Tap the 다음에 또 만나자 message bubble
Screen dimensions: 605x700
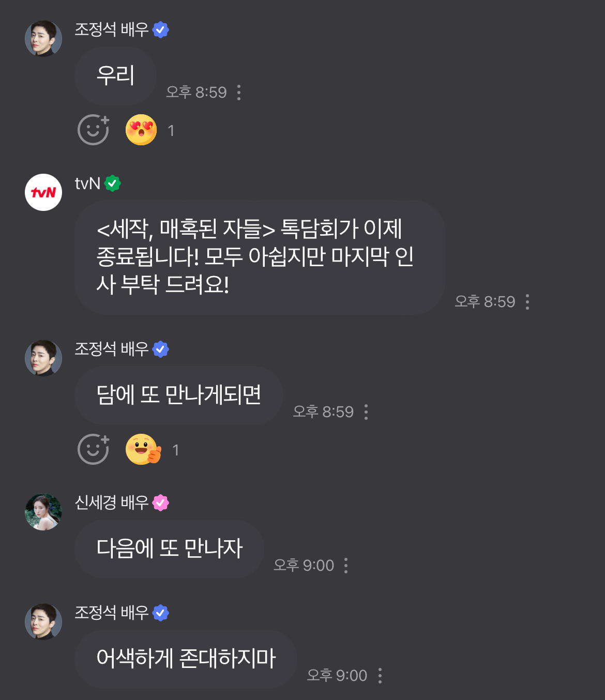(x=169, y=549)
